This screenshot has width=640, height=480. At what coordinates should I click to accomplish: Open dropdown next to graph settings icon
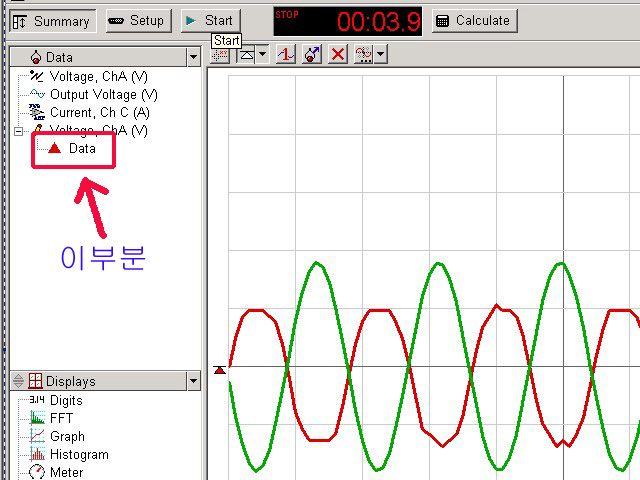coord(381,55)
